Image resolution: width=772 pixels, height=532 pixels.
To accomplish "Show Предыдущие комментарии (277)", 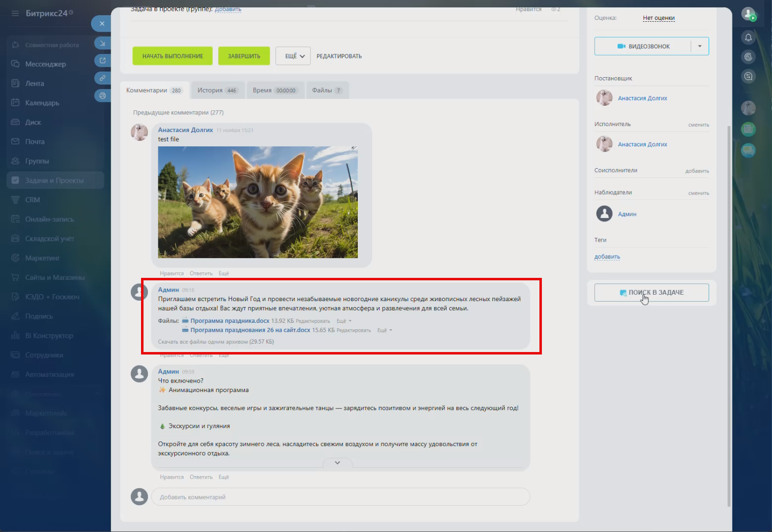I will click(178, 113).
